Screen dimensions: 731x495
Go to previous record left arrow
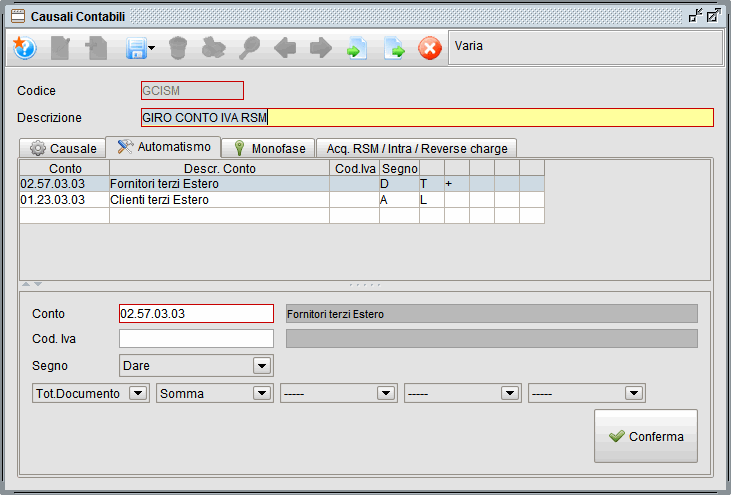[285, 48]
